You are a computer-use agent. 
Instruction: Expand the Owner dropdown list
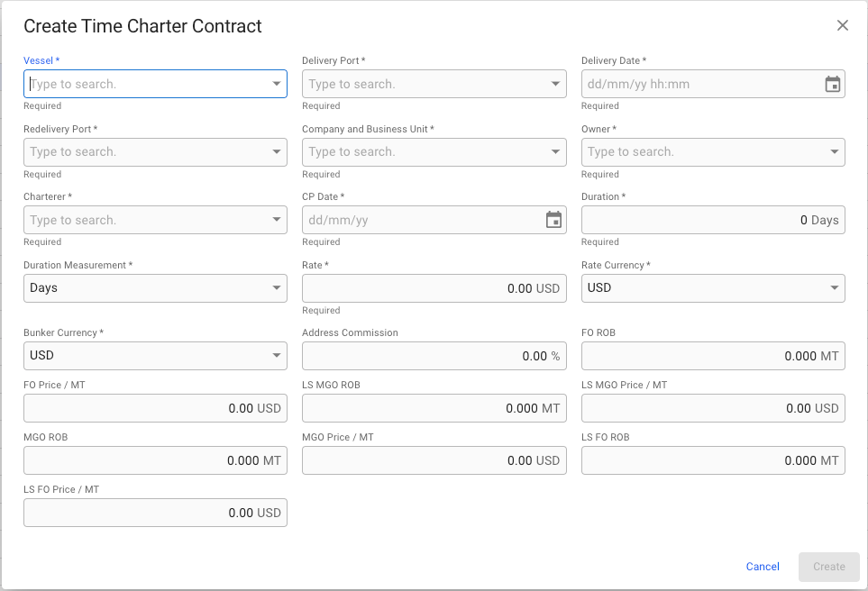point(835,152)
